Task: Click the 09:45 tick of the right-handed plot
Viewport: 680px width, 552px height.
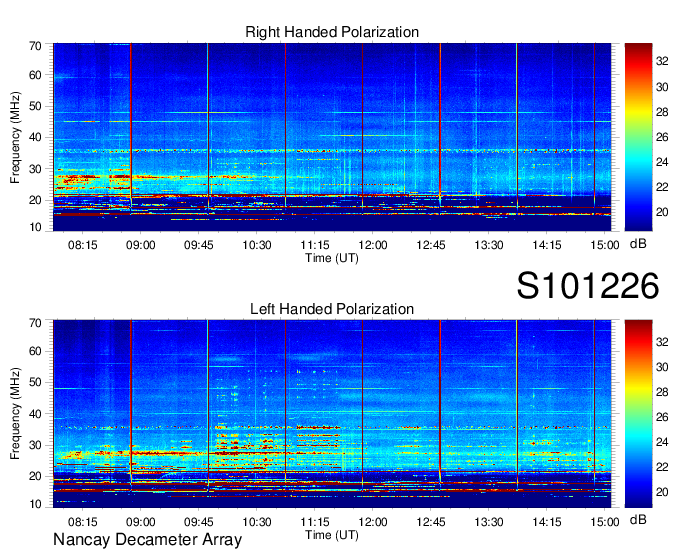Action: tap(199, 245)
